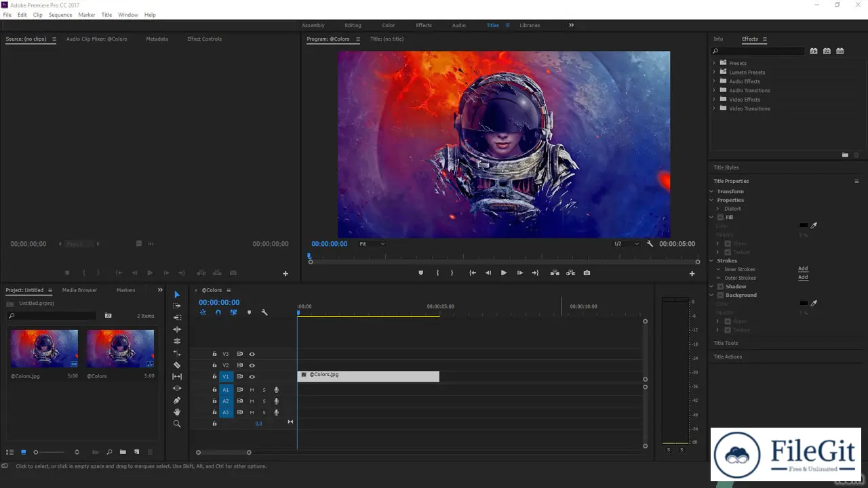Click new custom bin icon in Effects panel
The image size is (868, 488).
pyautogui.click(x=845, y=155)
